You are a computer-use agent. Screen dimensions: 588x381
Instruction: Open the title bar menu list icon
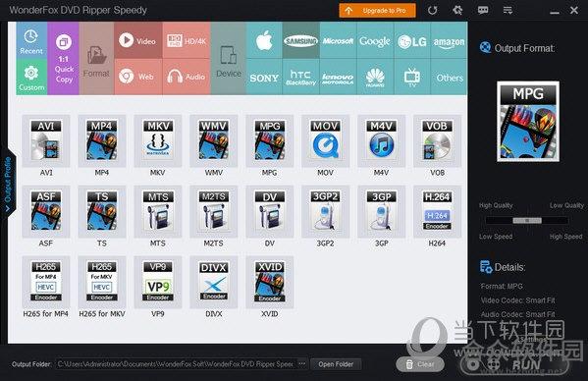coord(508,11)
